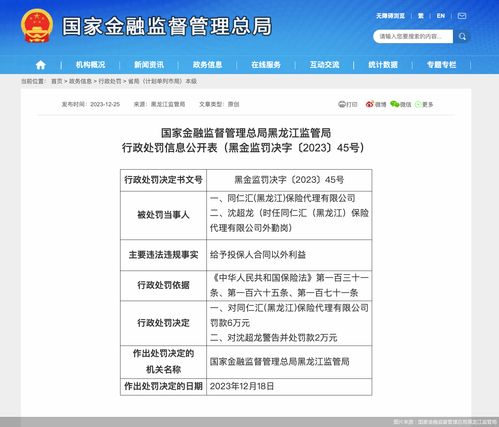Open the 新闻资讯 menu

coord(149,65)
